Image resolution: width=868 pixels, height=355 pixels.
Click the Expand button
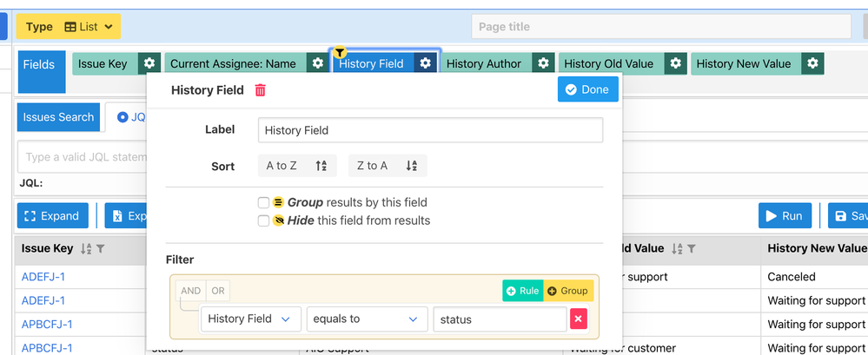53,215
